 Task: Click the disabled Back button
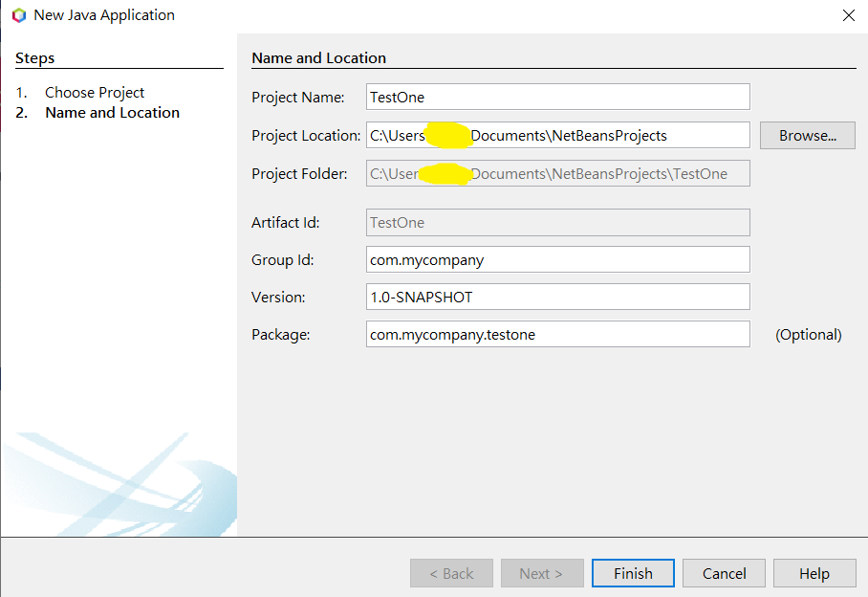451,573
